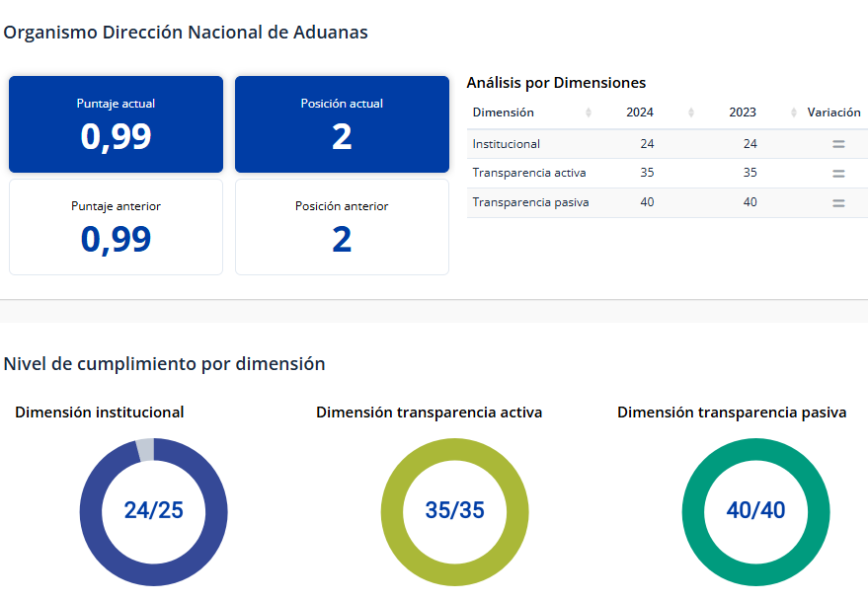Screen dimensions: 868x601
Task: Open the Puntaje actual card
Action: tap(116, 124)
